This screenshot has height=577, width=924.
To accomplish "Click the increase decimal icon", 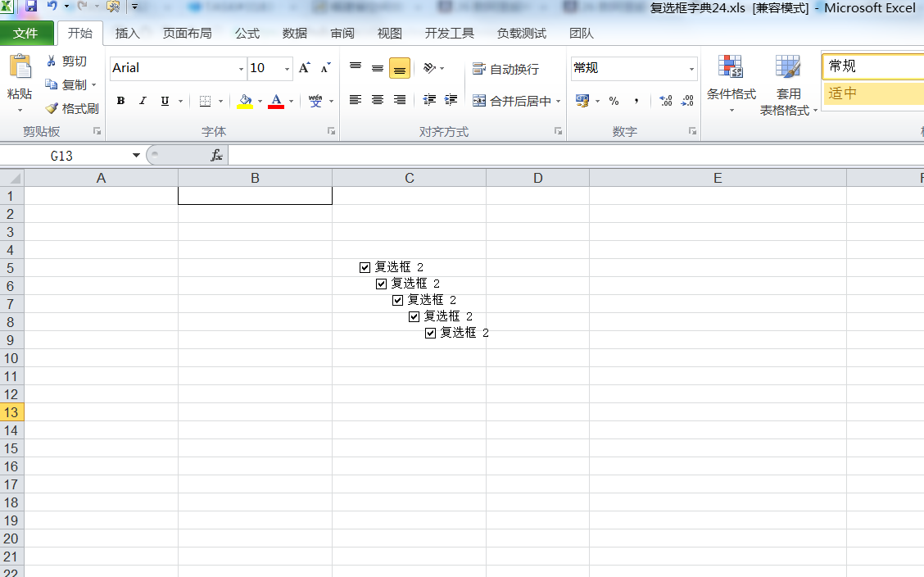I will pos(666,101).
